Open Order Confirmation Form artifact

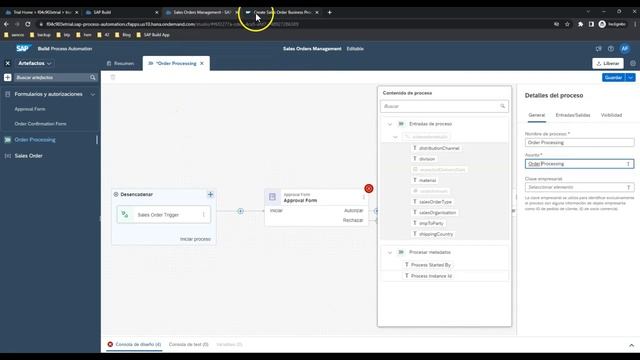click(x=40, y=124)
